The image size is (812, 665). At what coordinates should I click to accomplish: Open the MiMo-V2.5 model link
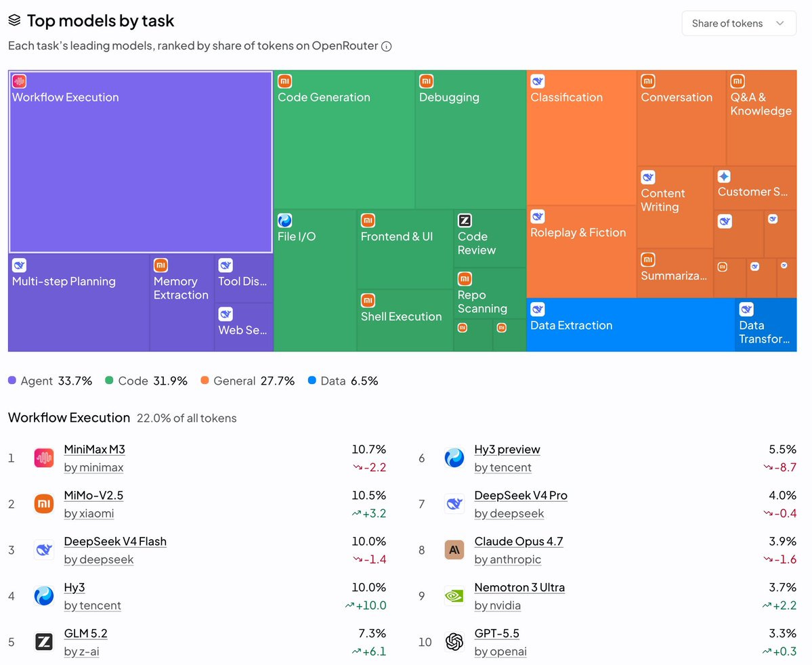coord(93,496)
